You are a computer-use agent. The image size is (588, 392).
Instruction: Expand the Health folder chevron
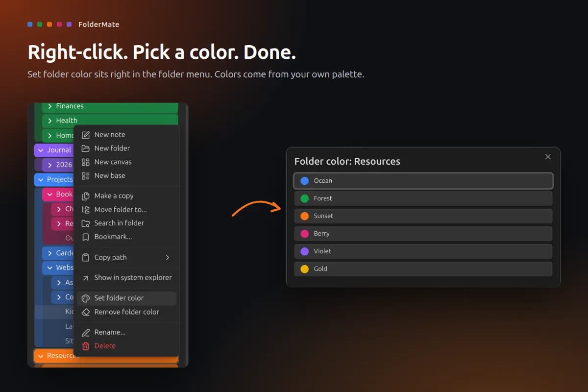pos(49,121)
